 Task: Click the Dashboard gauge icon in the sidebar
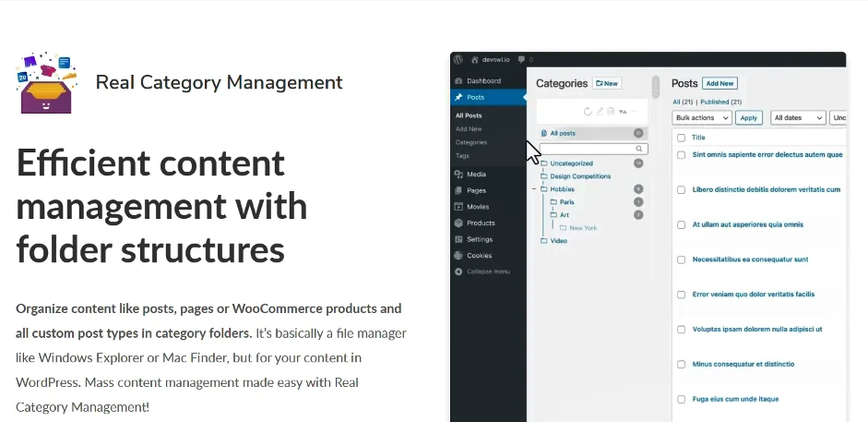458,81
